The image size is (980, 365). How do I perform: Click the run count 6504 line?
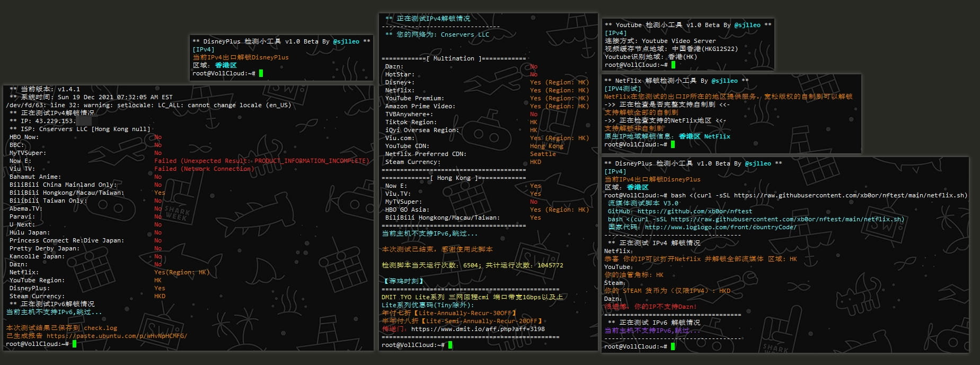[x=472, y=265]
